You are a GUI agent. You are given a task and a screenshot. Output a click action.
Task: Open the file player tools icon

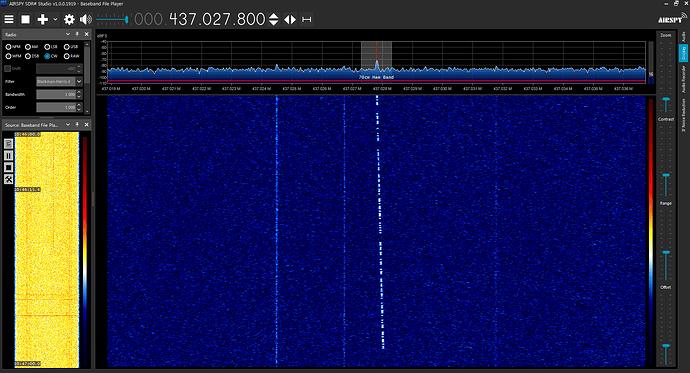click(x=8, y=179)
